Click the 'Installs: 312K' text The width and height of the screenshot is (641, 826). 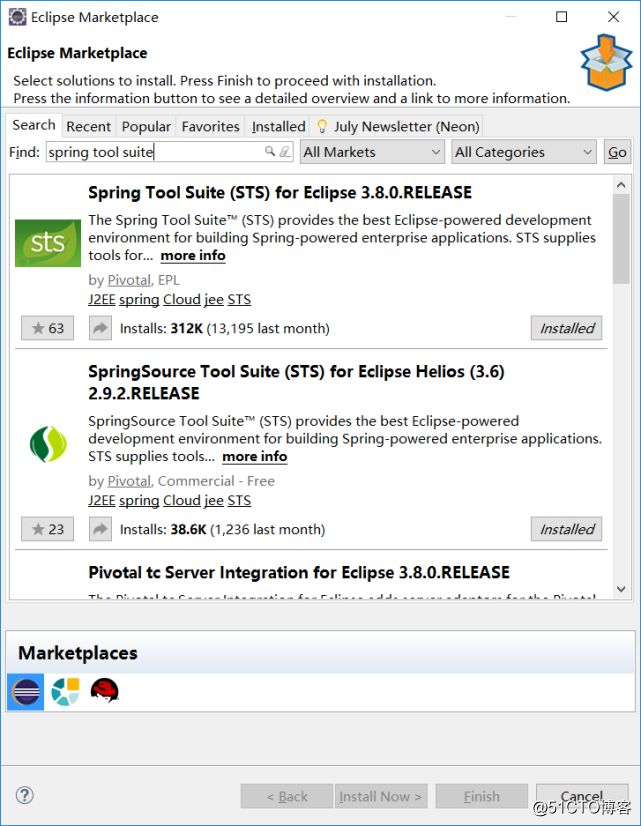[x=161, y=328]
